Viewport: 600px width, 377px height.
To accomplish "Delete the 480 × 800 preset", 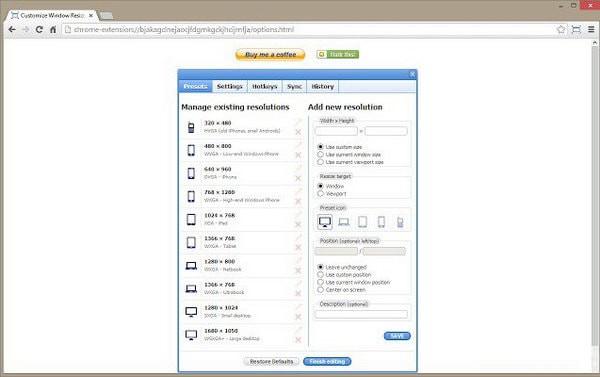I will tap(298, 155).
